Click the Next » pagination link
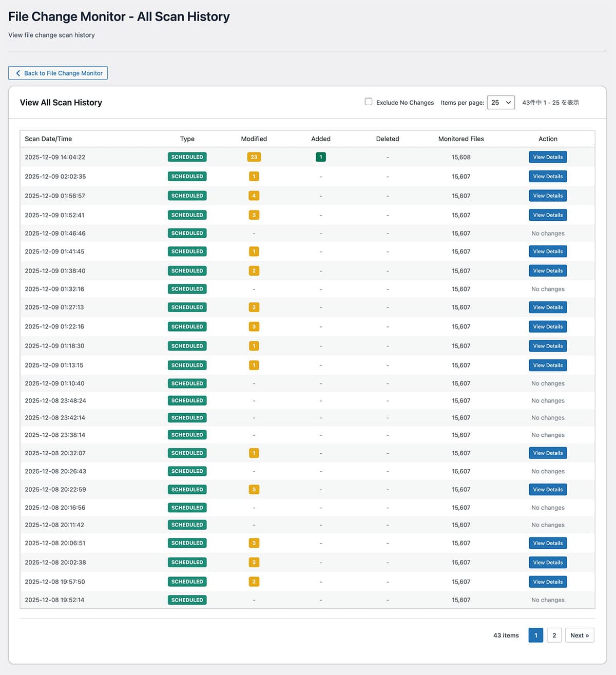616x675 pixels. pyautogui.click(x=580, y=635)
